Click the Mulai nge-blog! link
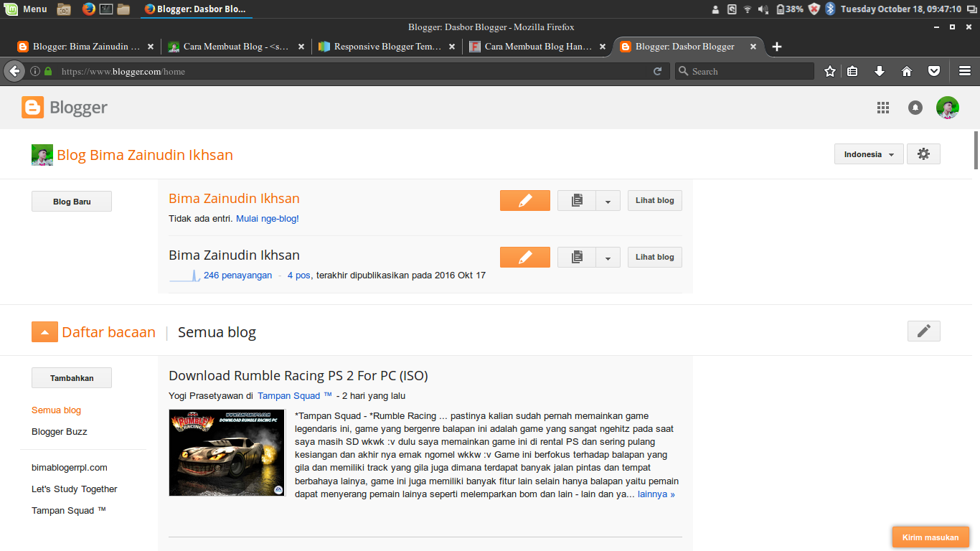 point(267,218)
